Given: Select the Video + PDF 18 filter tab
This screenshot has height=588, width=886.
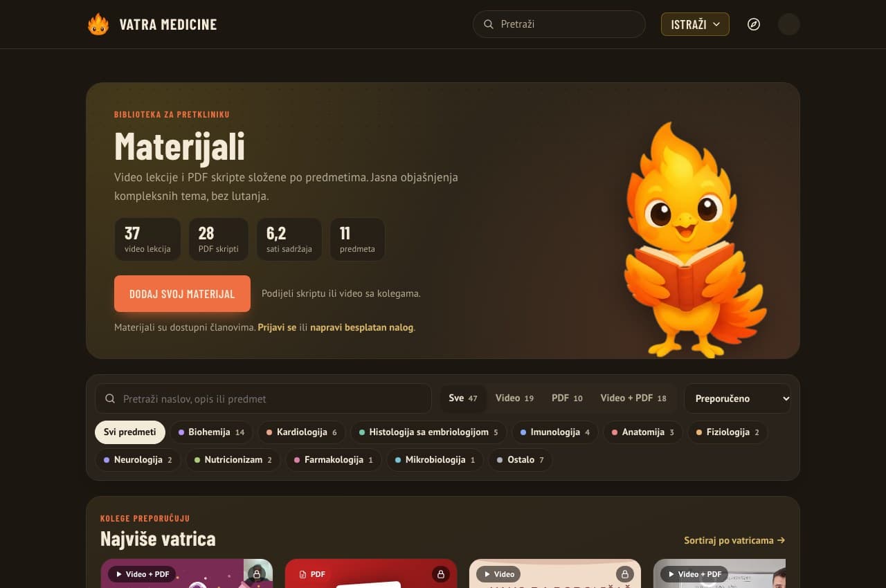Looking at the screenshot, I should click(633, 398).
